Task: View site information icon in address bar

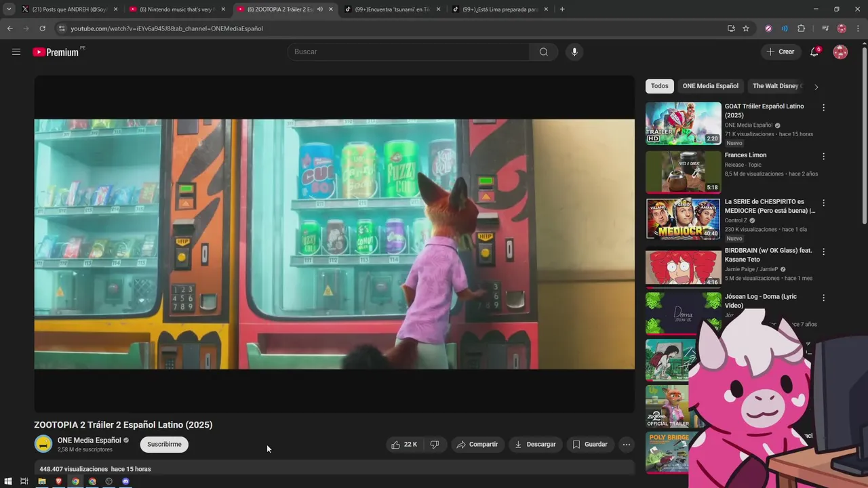Action: point(62,28)
